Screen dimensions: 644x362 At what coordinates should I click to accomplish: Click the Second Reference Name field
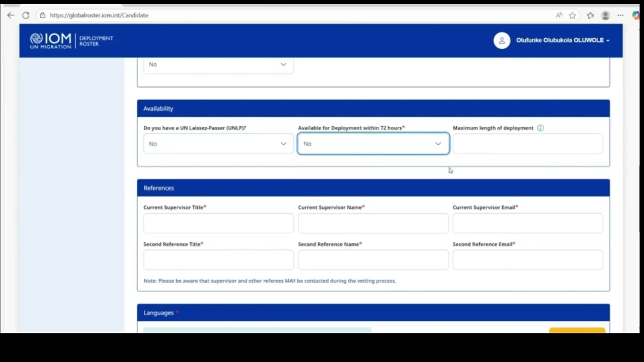pyautogui.click(x=373, y=260)
